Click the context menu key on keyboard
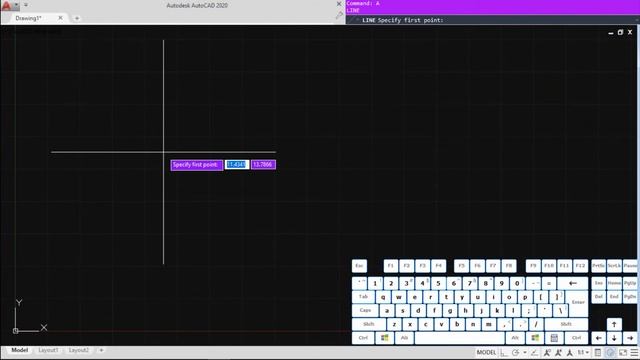The image size is (640, 360). [x=554, y=338]
